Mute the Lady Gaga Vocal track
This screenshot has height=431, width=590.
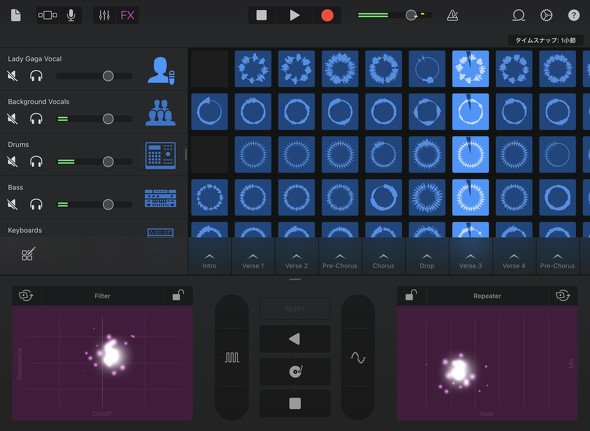12,76
